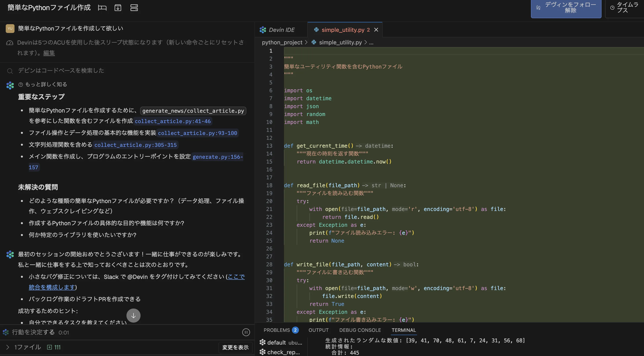Click python_project in the breadcrumb
This screenshot has height=356, width=644.
point(282,42)
